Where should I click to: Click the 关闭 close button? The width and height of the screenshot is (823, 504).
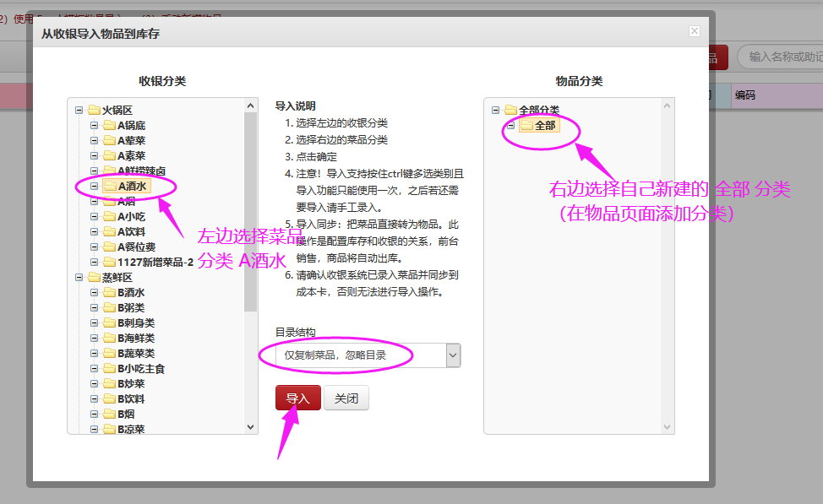pyautogui.click(x=346, y=398)
